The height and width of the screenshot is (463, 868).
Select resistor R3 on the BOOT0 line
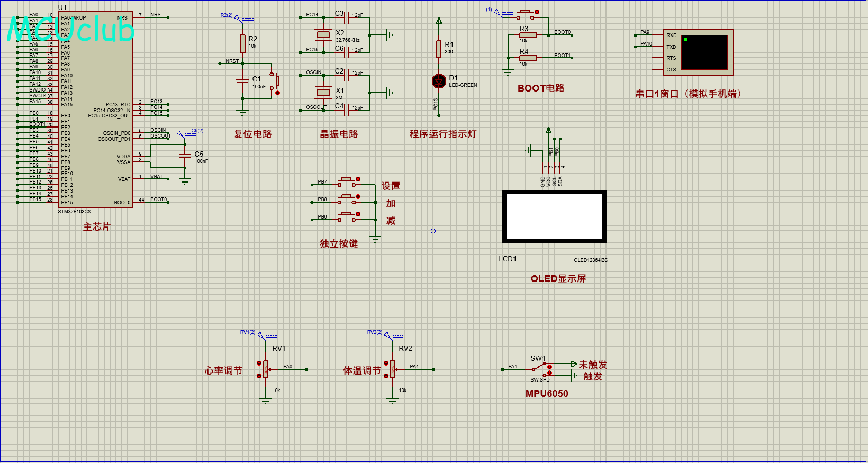click(528, 35)
